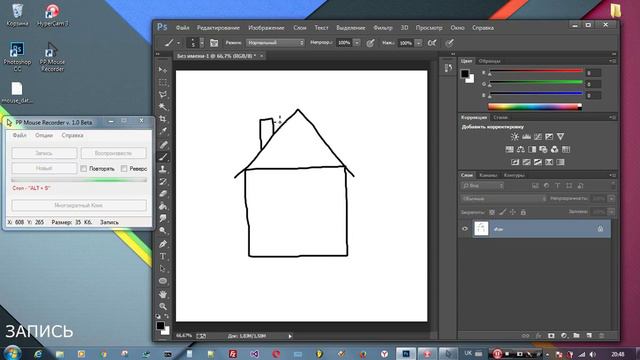Select the Healing Brush tool

(163, 144)
